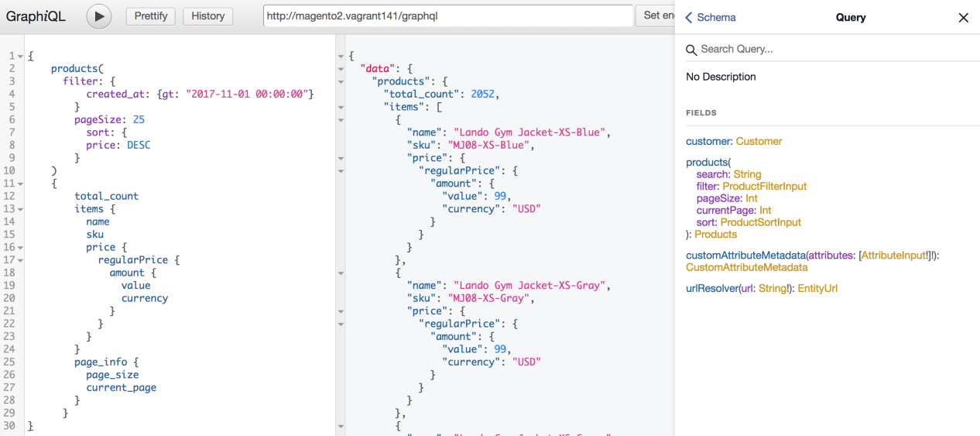980x436 pixels.
Task: Open the CustomAttributeMetadata type
Action: click(x=746, y=267)
